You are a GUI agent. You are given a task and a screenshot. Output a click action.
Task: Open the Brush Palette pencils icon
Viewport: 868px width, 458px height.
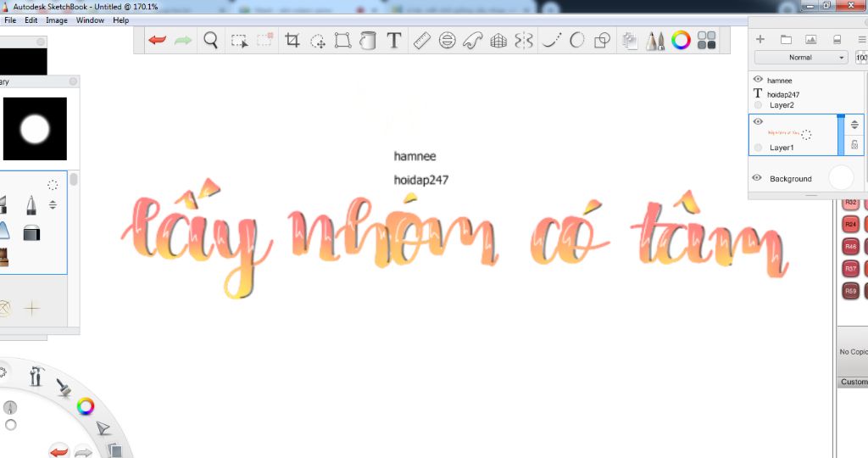point(655,41)
